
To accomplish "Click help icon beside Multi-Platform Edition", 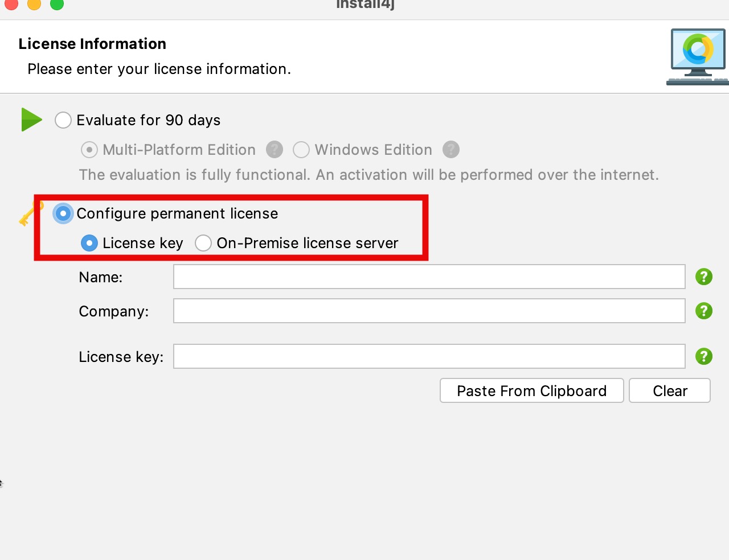I will pyautogui.click(x=275, y=150).
